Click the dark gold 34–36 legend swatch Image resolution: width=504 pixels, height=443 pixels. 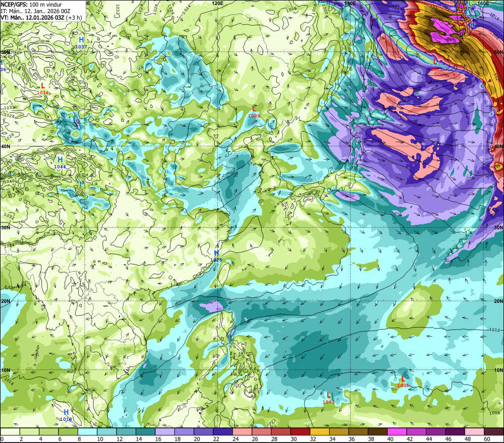339,431
